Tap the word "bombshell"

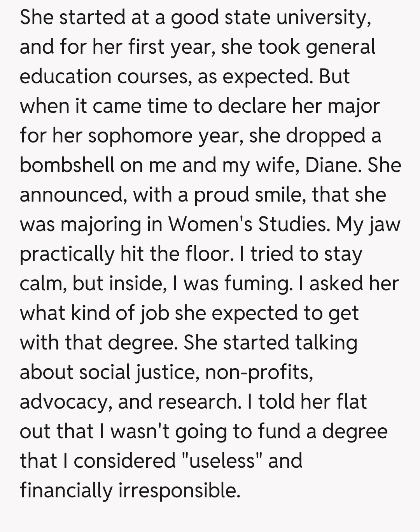coord(67,165)
